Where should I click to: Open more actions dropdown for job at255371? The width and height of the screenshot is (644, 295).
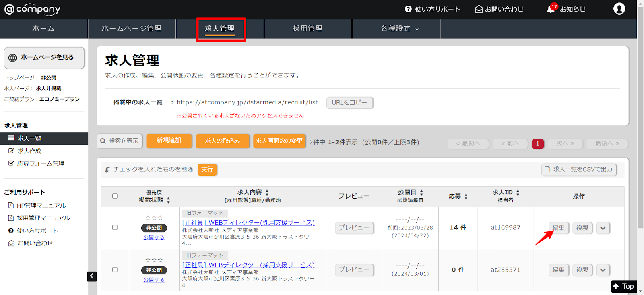point(603,270)
